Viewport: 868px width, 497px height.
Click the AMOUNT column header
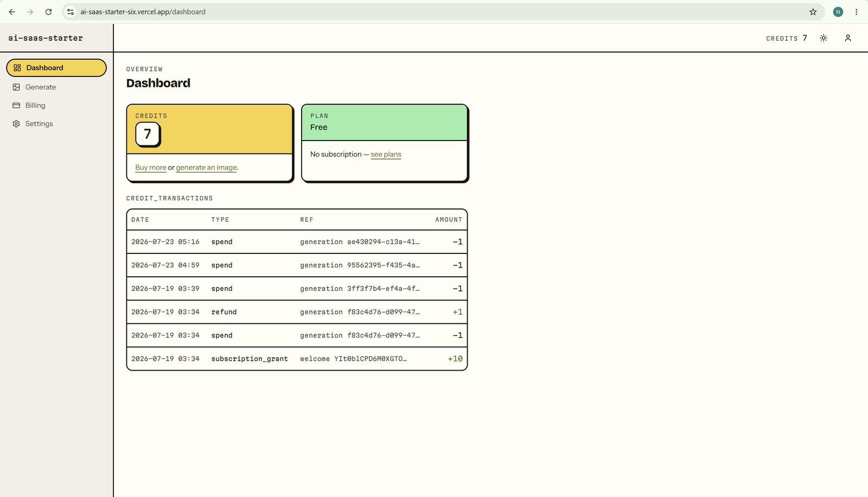click(449, 220)
